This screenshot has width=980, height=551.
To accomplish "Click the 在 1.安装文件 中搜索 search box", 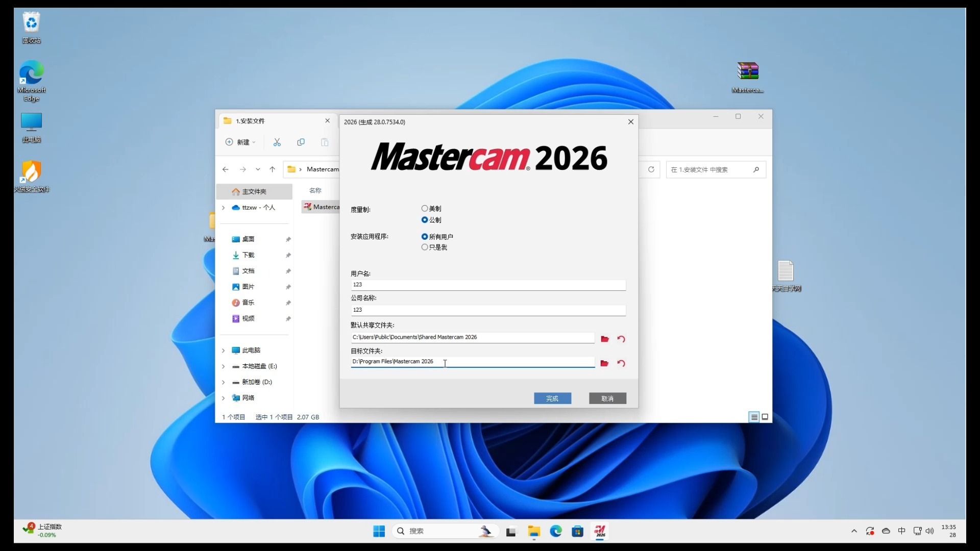I will [x=716, y=170].
